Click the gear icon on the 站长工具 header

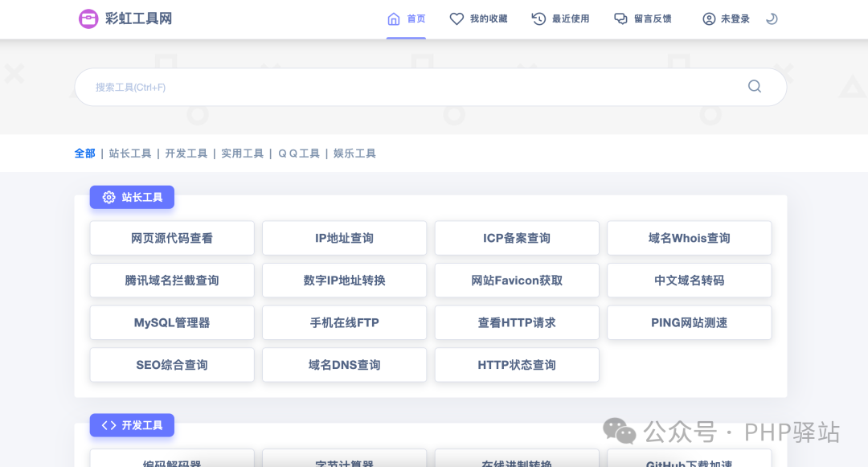pyautogui.click(x=108, y=197)
